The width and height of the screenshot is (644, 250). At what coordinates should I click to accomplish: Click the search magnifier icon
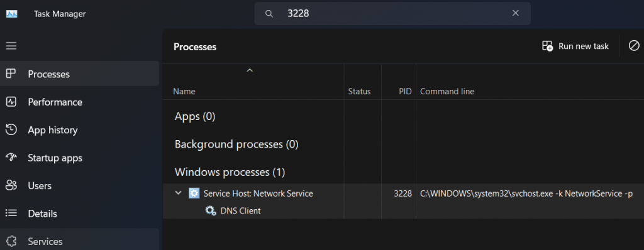point(269,14)
